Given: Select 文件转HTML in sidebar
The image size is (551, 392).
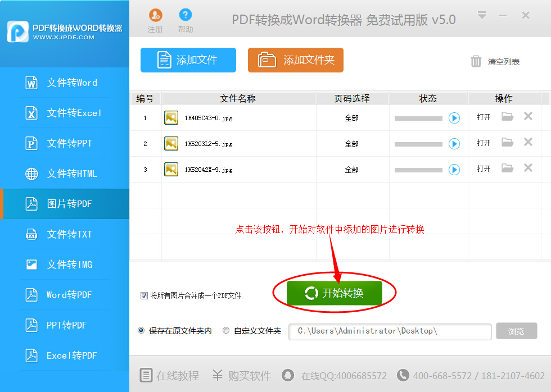Looking at the screenshot, I should point(65,174).
